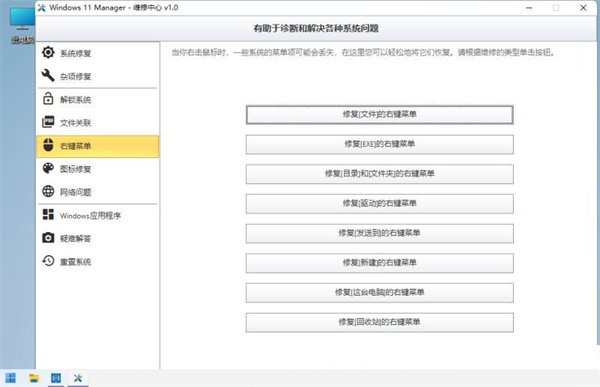Click 修复[发送到]的右键菜单 button
The height and width of the screenshot is (387, 600).
click(x=380, y=233)
